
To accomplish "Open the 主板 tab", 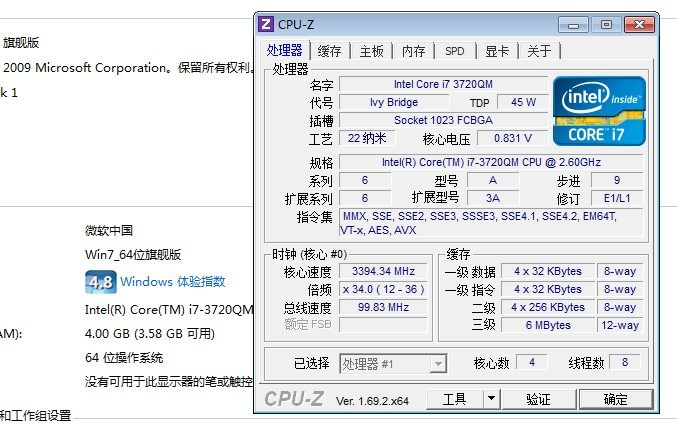I will click(371, 51).
